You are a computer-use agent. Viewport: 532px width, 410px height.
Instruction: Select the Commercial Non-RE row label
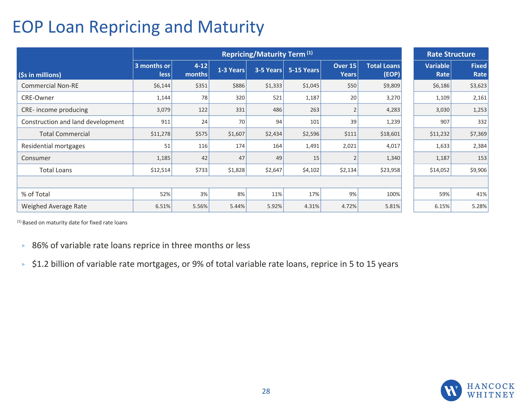click(x=50, y=86)
